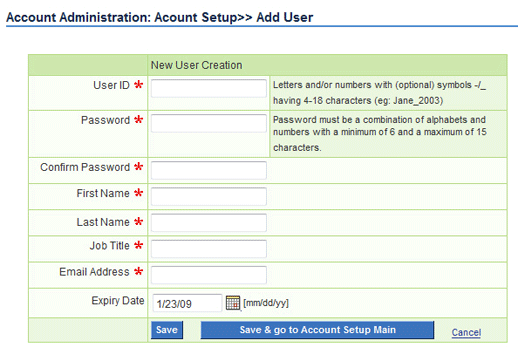Click the Last Name text box
Screen dimensions: 518x361
click(209, 223)
